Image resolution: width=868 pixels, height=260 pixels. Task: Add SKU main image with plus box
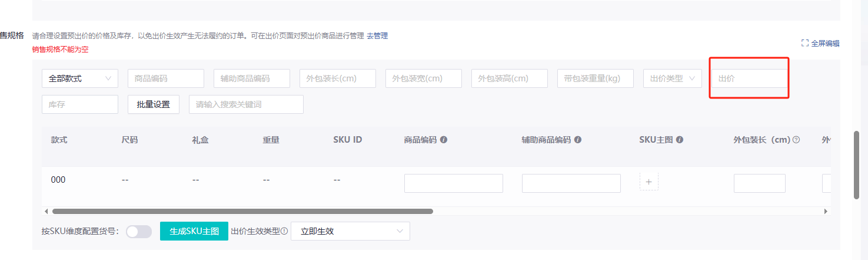(648, 182)
